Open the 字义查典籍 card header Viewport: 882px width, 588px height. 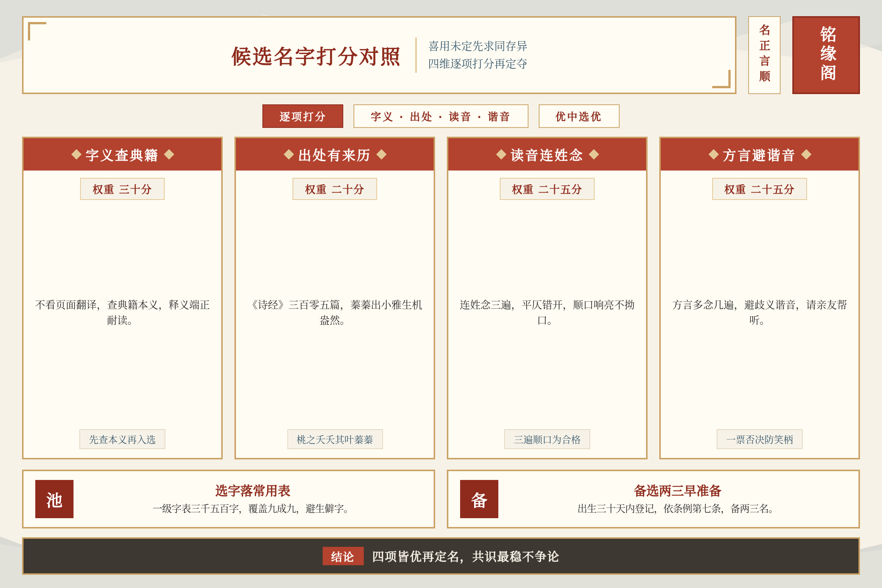122,154
